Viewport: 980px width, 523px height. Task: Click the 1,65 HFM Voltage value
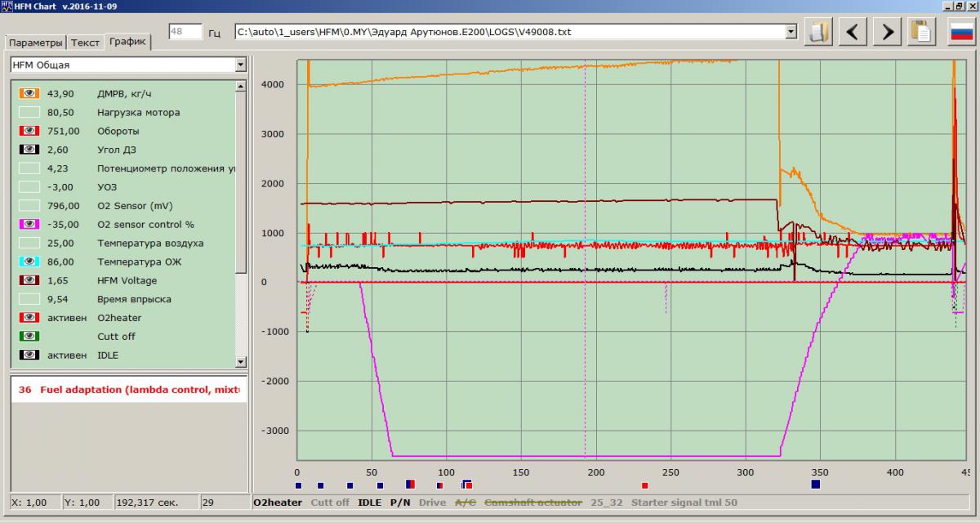point(58,280)
